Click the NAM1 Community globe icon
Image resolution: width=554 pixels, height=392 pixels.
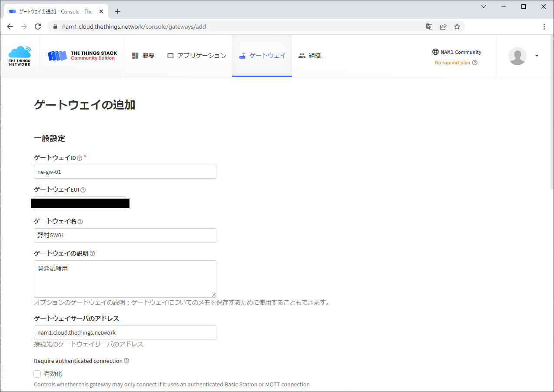435,52
